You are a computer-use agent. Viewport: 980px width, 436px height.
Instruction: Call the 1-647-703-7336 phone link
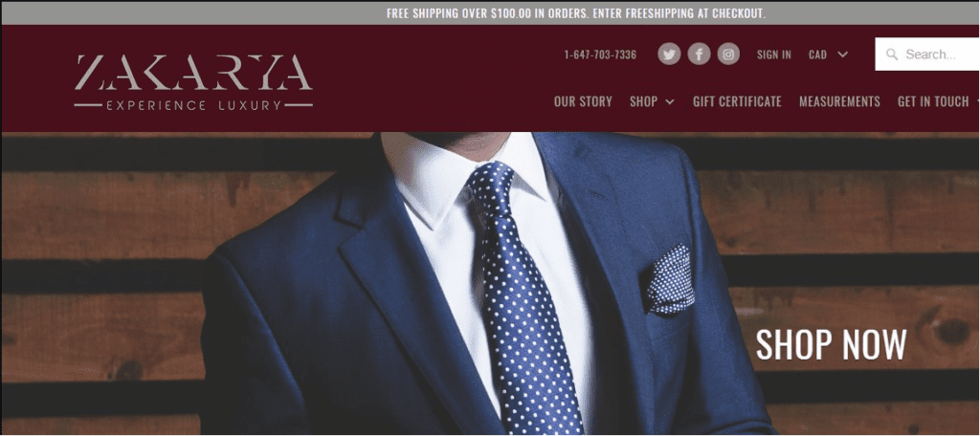(600, 54)
